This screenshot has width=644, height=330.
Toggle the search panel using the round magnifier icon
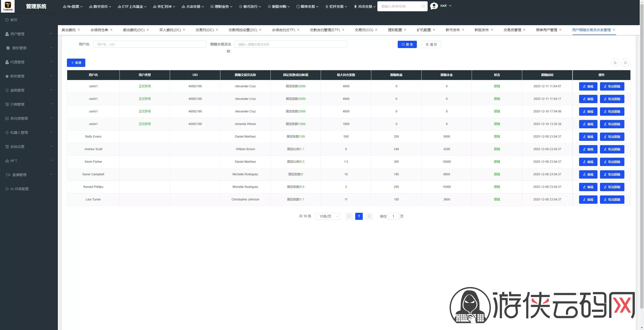[625, 63]
